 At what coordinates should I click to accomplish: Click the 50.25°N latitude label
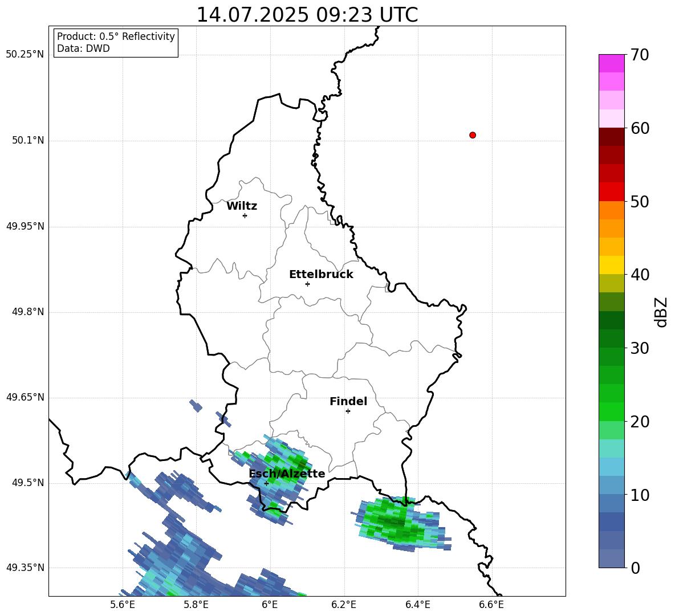coord(25,55)
